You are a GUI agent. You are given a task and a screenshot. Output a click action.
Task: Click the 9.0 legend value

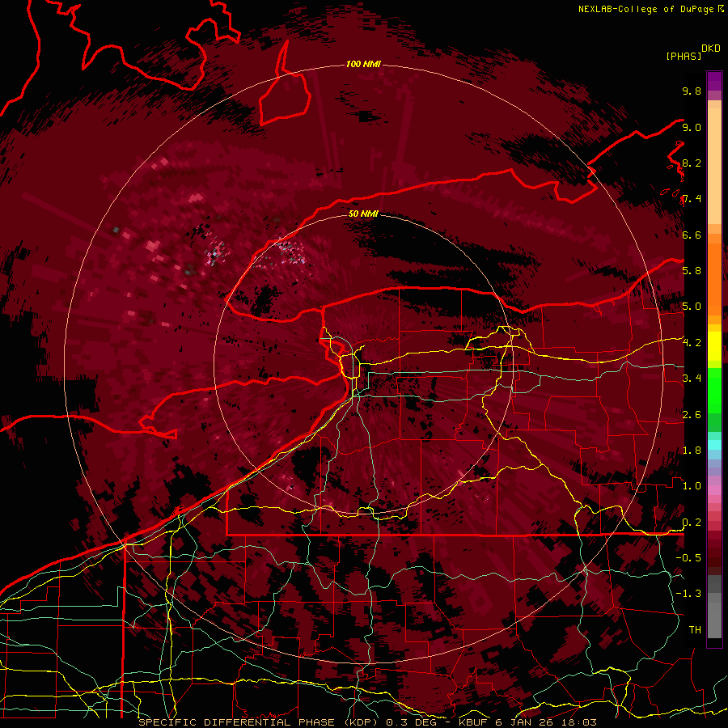point(692,127)
